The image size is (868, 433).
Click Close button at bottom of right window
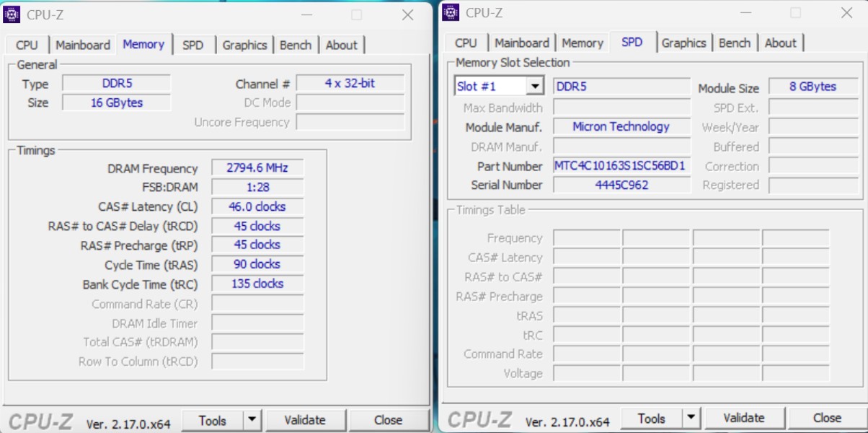827,418
